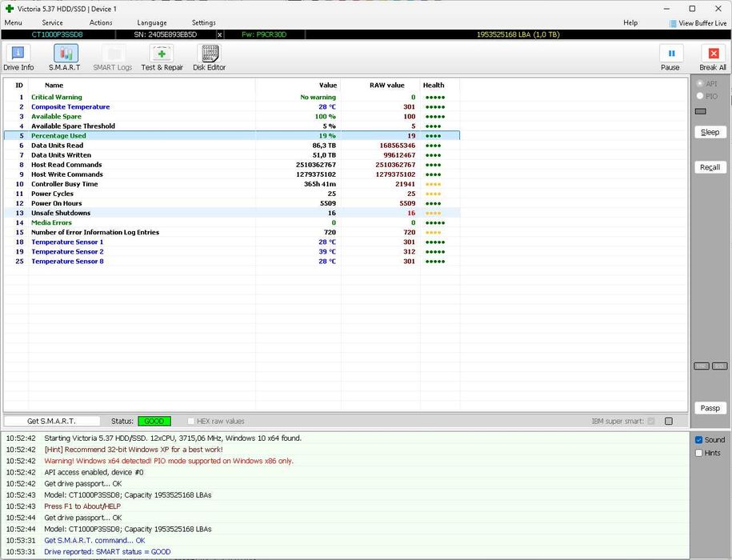Open the Test & Repair tool

click(162, 58)
